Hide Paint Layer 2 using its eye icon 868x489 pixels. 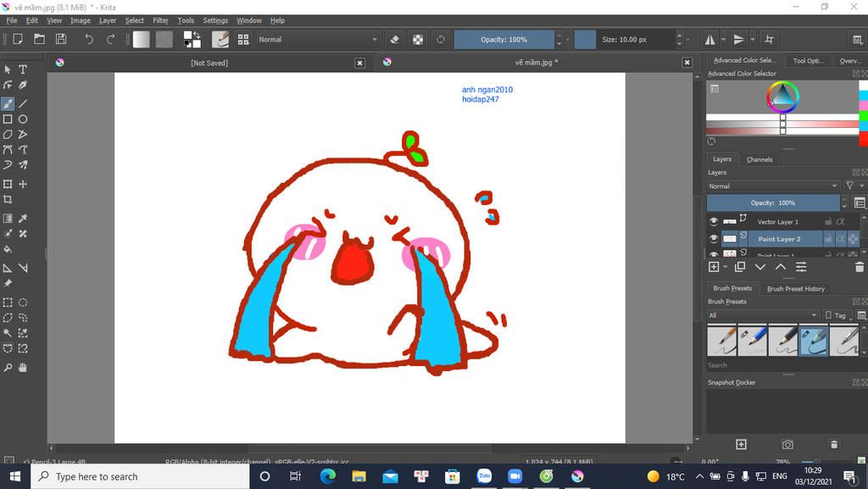[714, 239]
